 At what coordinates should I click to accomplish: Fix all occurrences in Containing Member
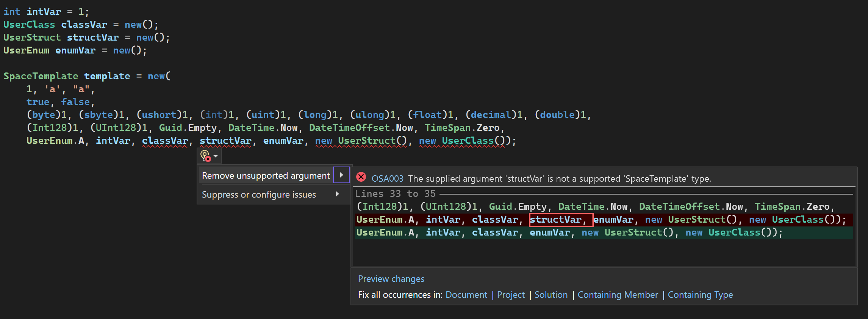click(618, 295)
